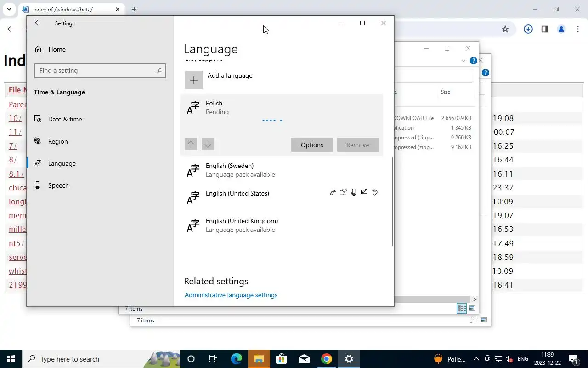Click the display language icon for English (United States)
Screen dimensions: 588x368
click(333, 192)
